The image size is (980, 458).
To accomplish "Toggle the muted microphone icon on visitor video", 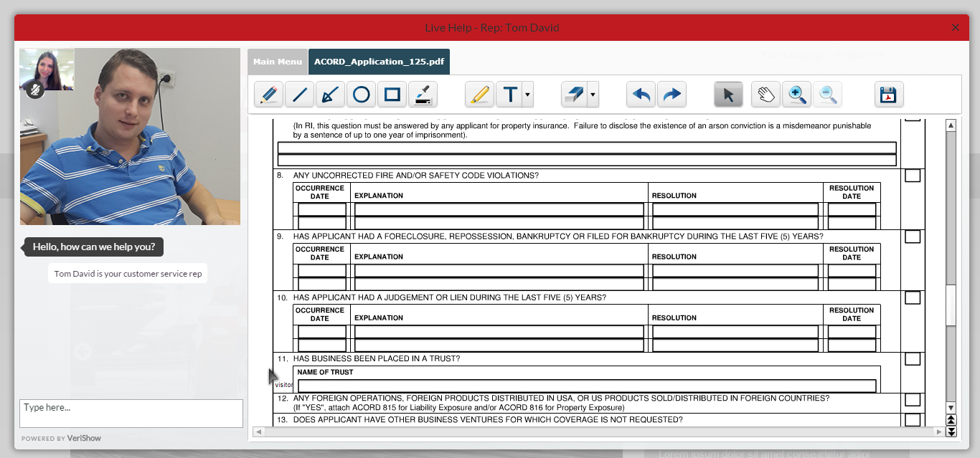I will pos(34,90).
